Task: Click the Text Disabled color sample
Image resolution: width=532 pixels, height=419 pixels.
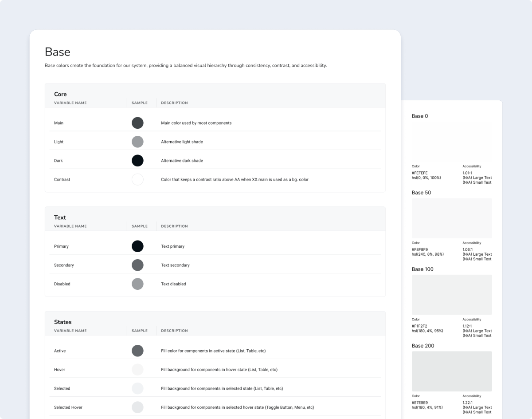Action: click(x=137, y=284)
